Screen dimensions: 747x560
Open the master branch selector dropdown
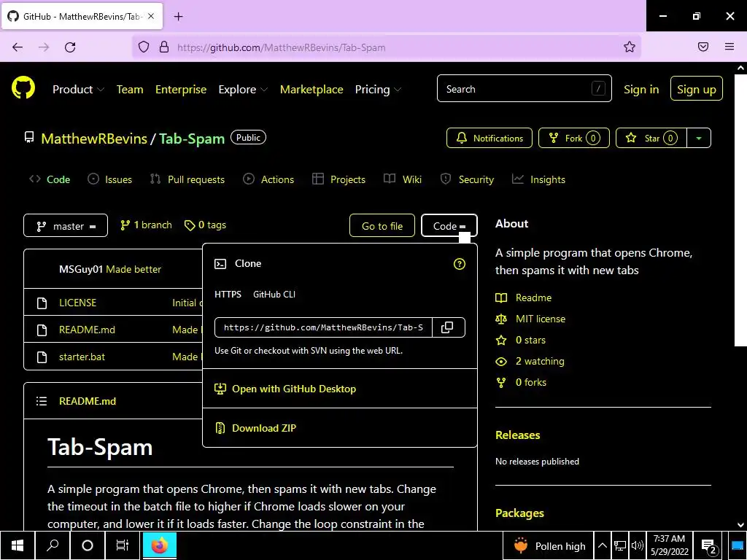pyautogui.click(x=66, y=226)
